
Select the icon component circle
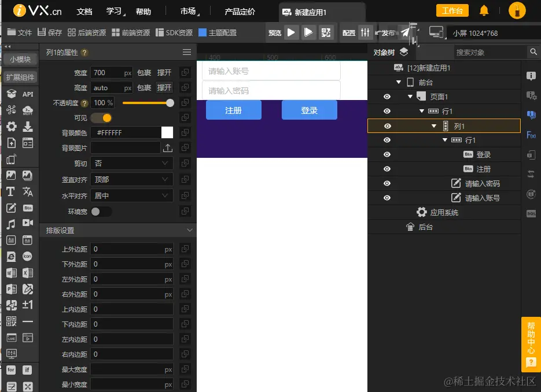tap(28, 256)
